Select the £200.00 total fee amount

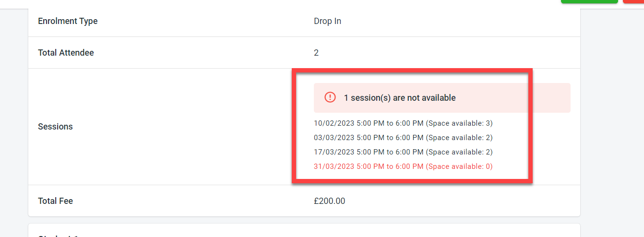(329, 201)
